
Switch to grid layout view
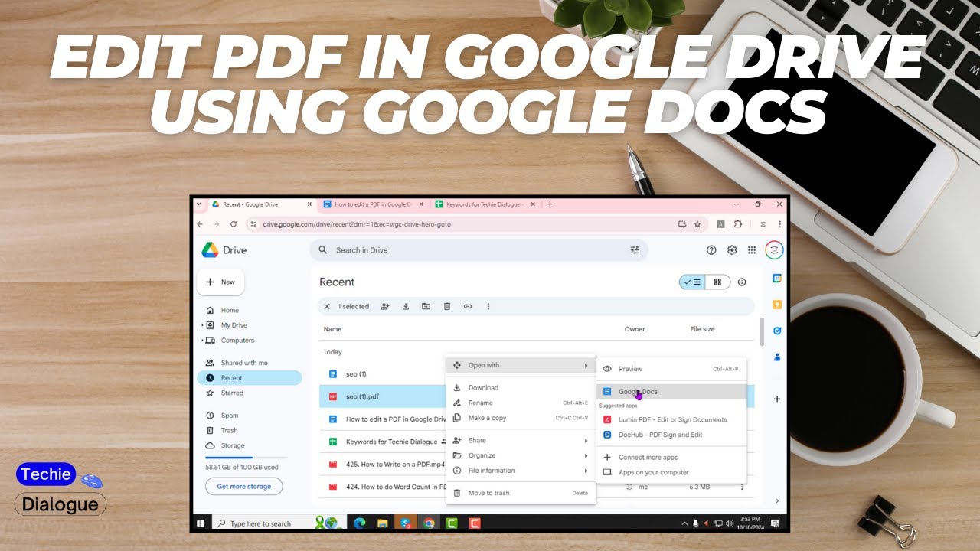point(717,282)
